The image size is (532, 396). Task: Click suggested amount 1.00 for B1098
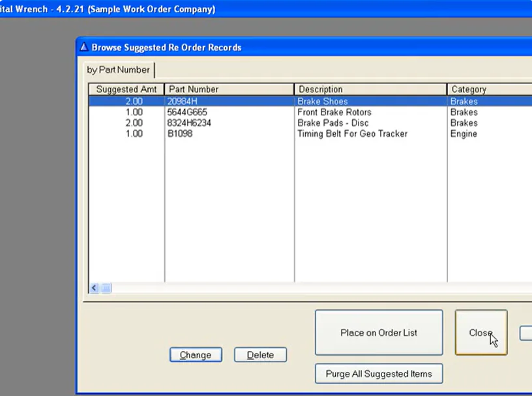(134, 134)
